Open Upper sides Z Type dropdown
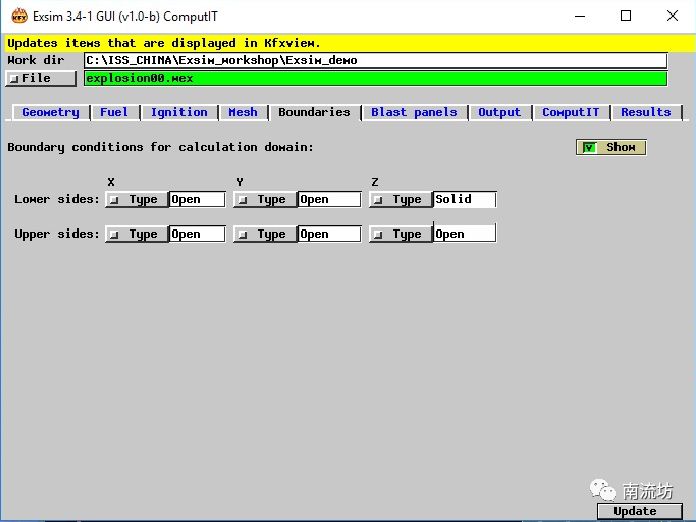Screen dimensions: 696x522 point(400,234)
